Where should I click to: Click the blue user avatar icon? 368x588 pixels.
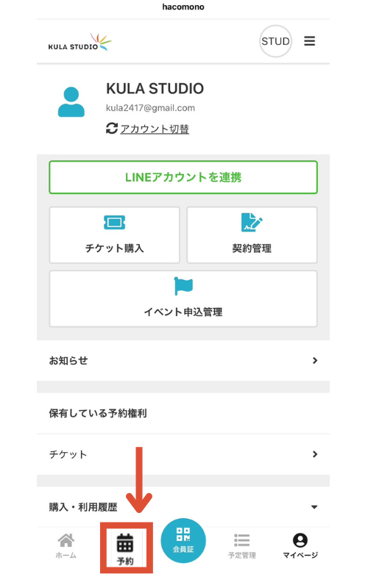click(71, 102)
